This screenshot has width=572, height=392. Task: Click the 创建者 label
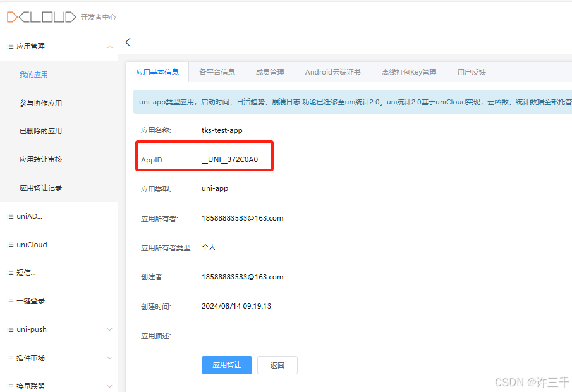(152, 278)
